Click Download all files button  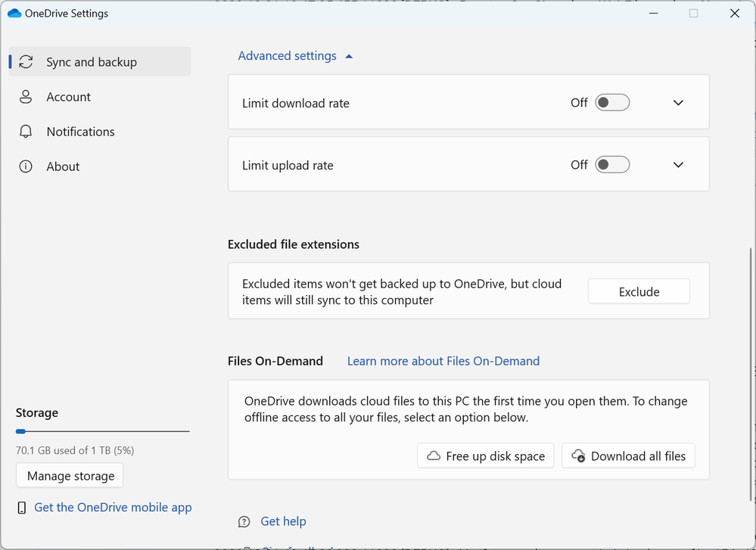(628, 455)
